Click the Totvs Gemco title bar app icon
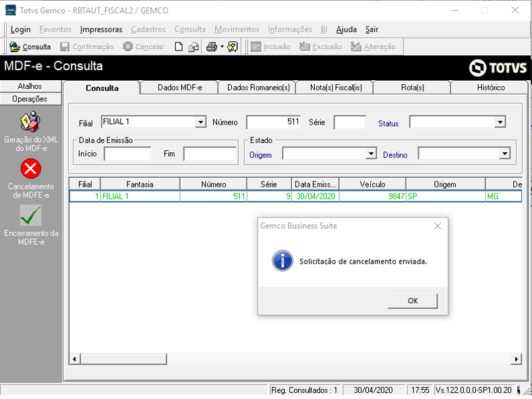 point(11,10)
